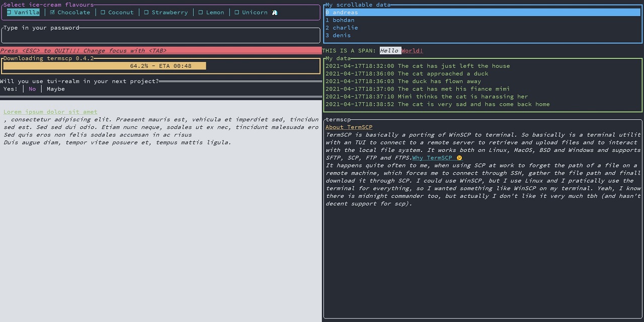The image size is (644, 322).
Task: Pick "denis" from scrollable data
Action: [342, 35]
